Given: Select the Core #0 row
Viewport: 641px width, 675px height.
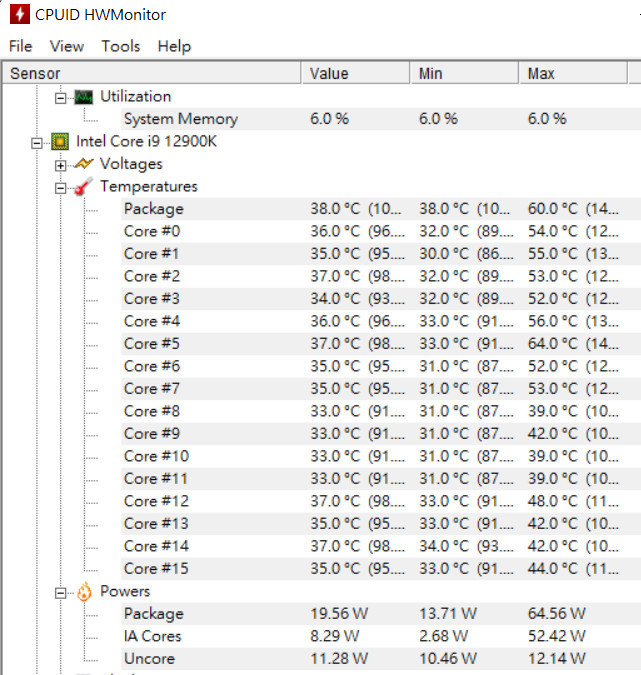Looking at the screenshot, I should coord(381,231).
